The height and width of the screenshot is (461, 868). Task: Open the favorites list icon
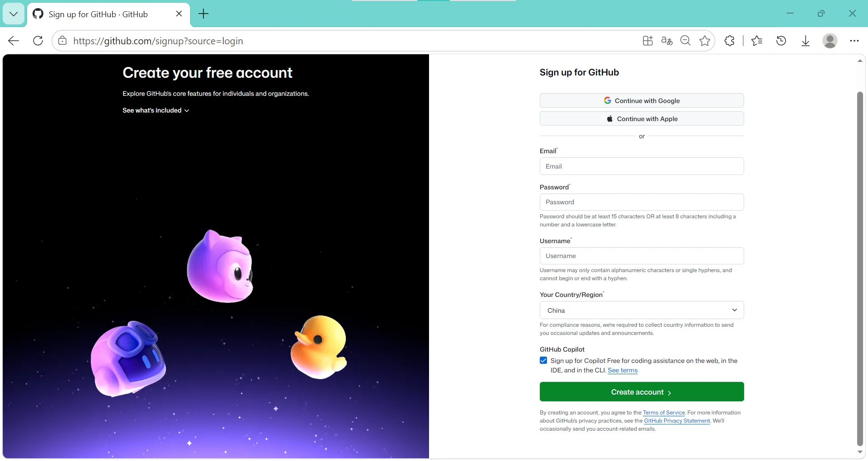(757, 41)
